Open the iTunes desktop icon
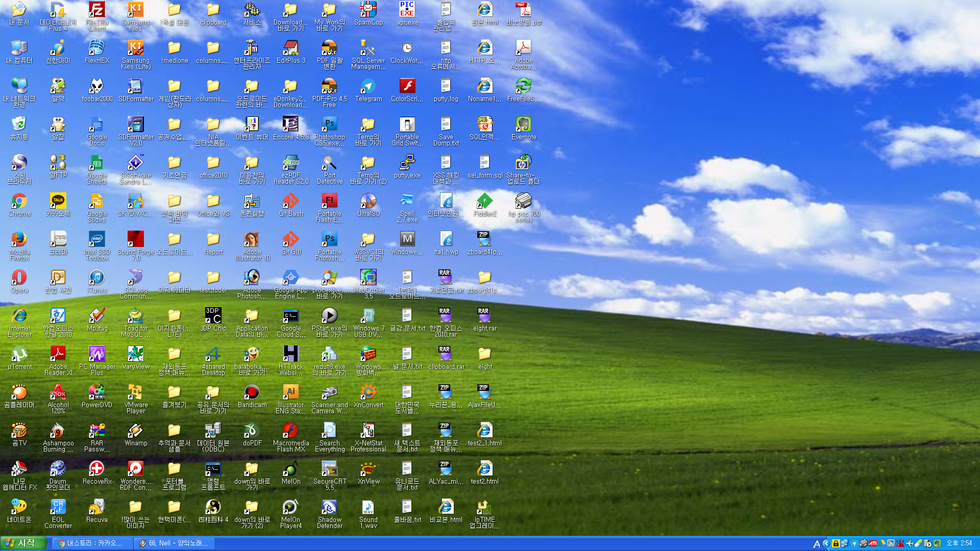 (x=97, y=281)
